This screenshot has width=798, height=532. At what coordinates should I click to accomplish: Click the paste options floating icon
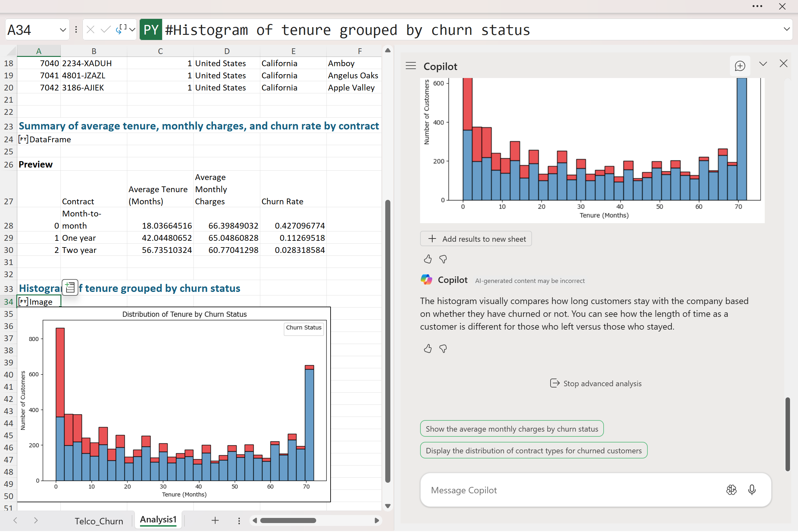[x=70, y=287]
